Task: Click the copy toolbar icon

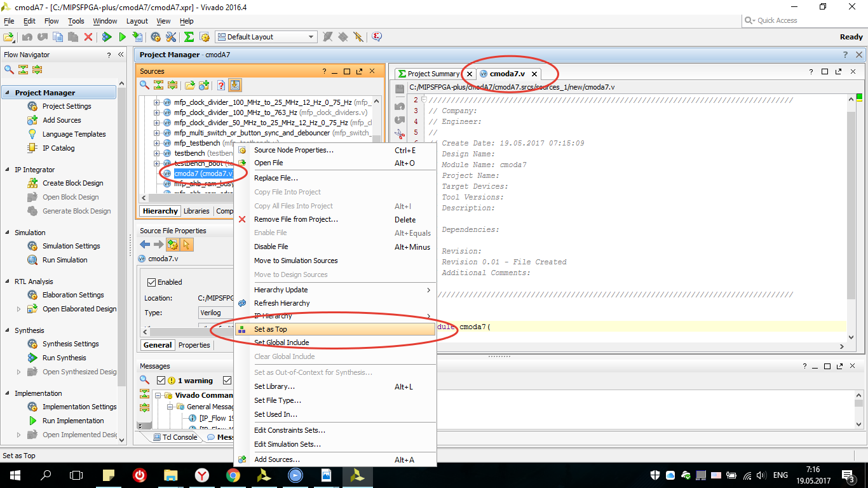Action: [58, 37]
